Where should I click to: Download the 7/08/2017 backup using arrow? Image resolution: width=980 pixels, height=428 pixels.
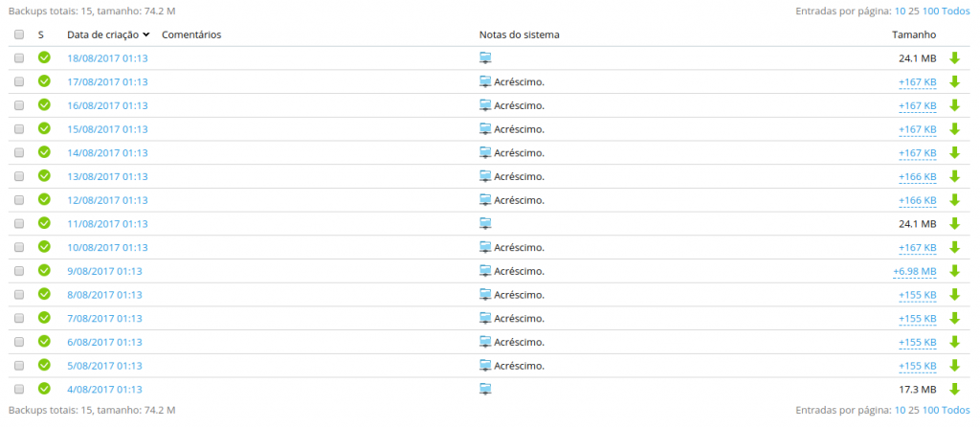point(954,318)
